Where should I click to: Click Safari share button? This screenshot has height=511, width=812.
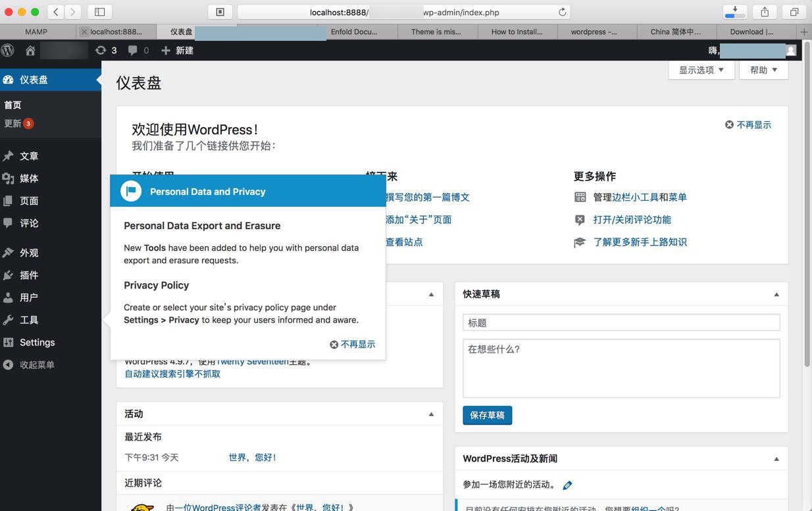coord(765,12)
